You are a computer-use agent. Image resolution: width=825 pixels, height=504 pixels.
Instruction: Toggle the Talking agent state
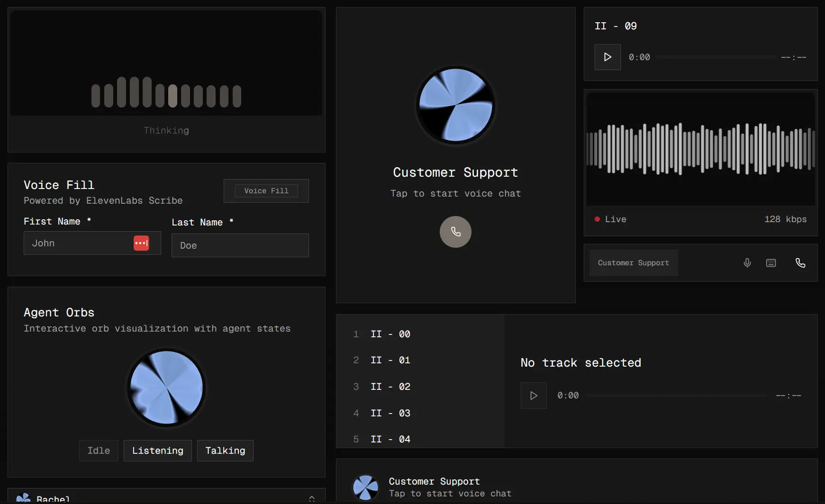tap(225, 450)
